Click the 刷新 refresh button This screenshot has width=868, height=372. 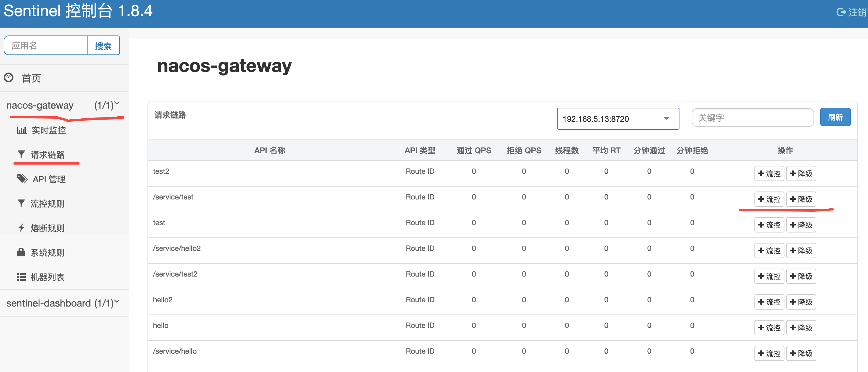(835, 117)
